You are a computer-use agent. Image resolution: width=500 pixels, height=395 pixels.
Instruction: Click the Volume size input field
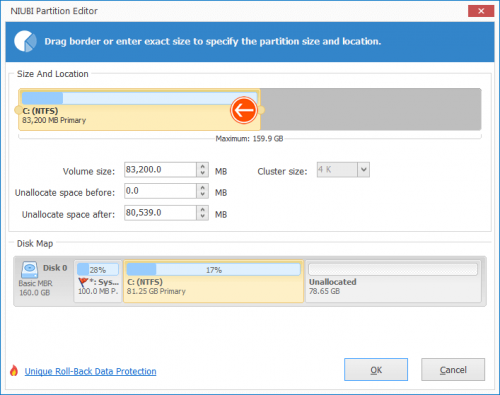click(x=161, y=170)
